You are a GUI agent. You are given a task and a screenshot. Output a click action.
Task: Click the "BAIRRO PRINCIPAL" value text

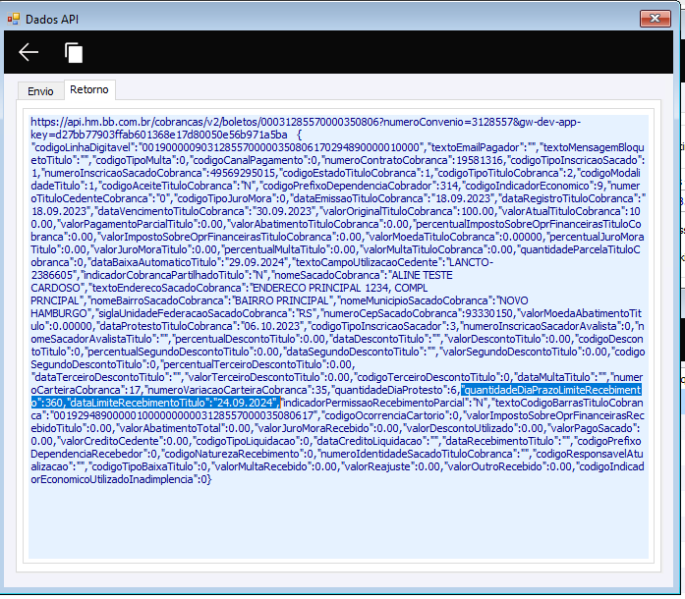pyautogui.click(x=282, y=301)
